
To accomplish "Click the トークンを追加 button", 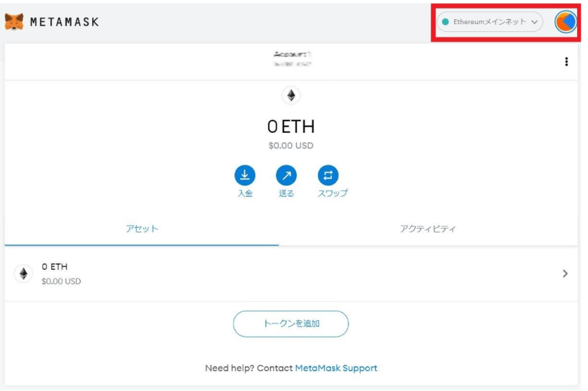I will tap(291, 324).
